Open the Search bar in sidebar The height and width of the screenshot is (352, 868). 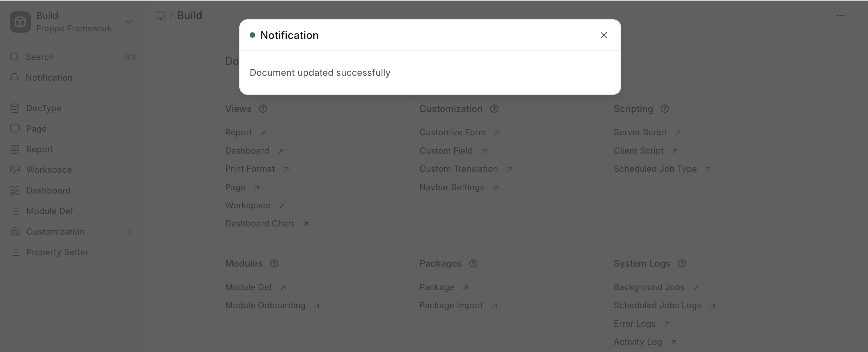click(x=73, y=57)
